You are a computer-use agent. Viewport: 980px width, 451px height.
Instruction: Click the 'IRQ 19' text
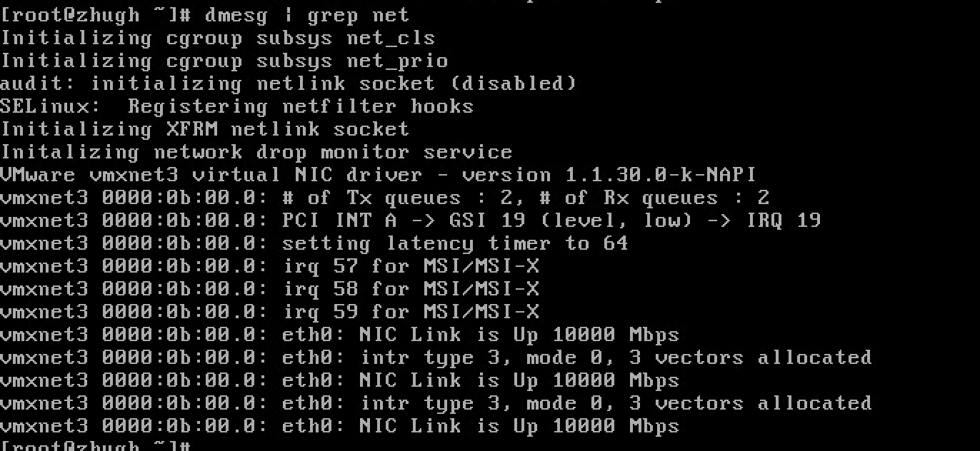click(x=784, y=221)
